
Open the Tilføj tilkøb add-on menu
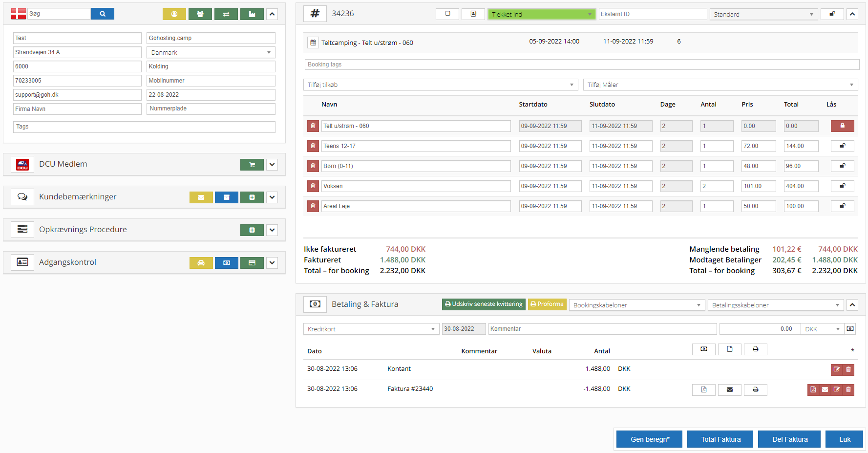[x=440, y=85]
